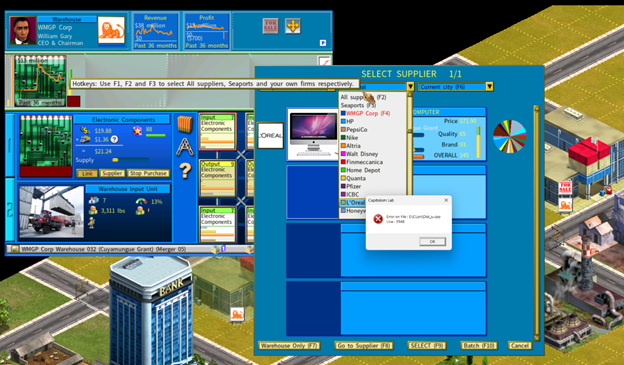The image size is (624, 365).
Task: Click the L'Oreal logo beside the computer
Action: pos(271,135)
